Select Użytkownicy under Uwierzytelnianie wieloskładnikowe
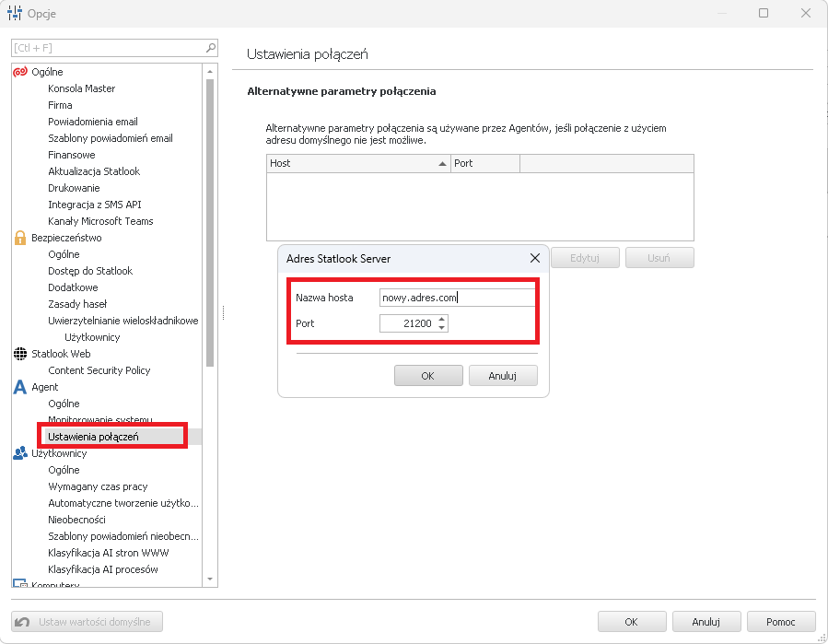 [92, 337]
